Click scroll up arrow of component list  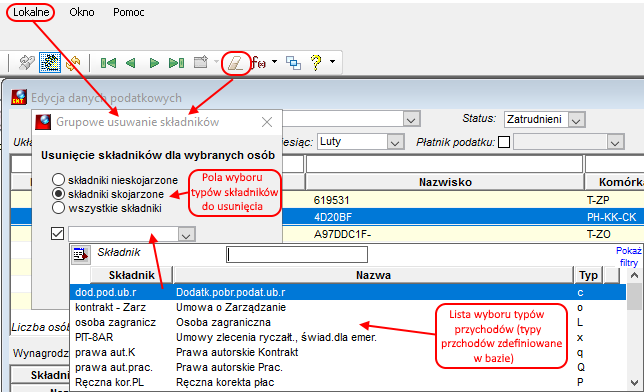coord(634,275)
